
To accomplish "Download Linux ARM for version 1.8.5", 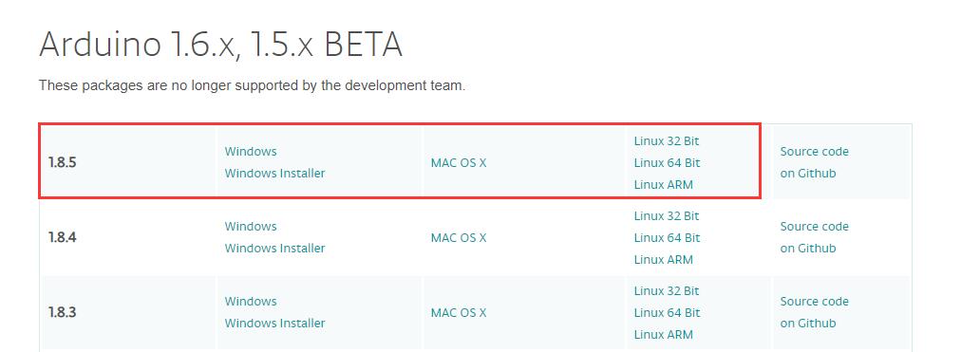I will (663, 185).
